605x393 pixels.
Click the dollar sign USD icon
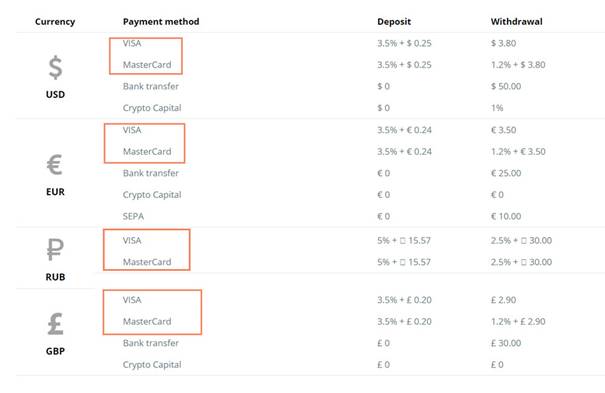[56, 67]
